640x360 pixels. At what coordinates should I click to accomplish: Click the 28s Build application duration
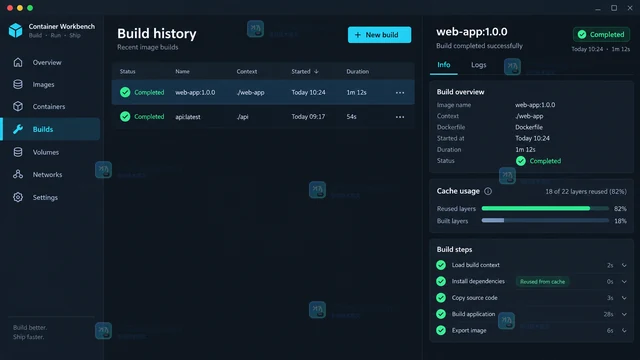click(x=609, y=314)
